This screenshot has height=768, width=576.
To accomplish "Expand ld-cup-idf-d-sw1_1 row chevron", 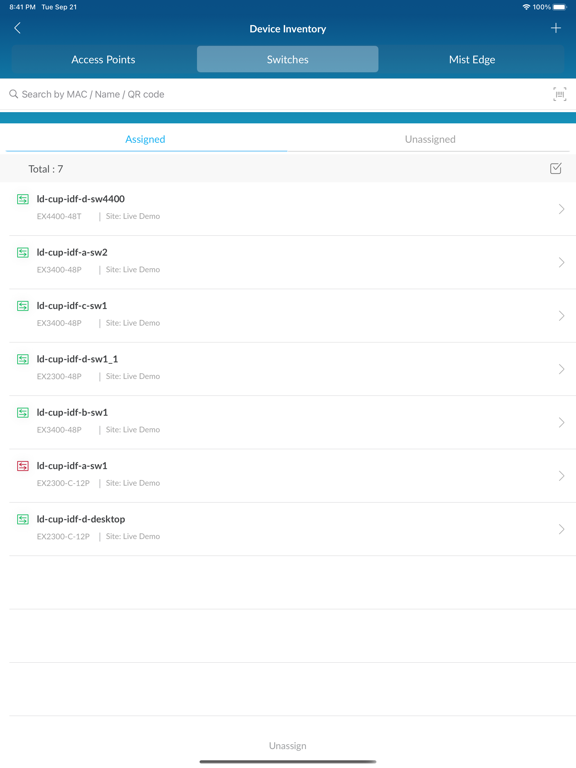I will 561,369.
